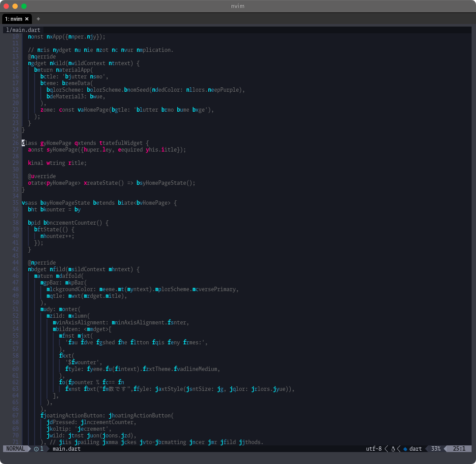Image resolution: width=476 pixels, height=464 pixels.
Task: Click 'fvadlineMedium' on line 60
Action: [x=195, y=369]
